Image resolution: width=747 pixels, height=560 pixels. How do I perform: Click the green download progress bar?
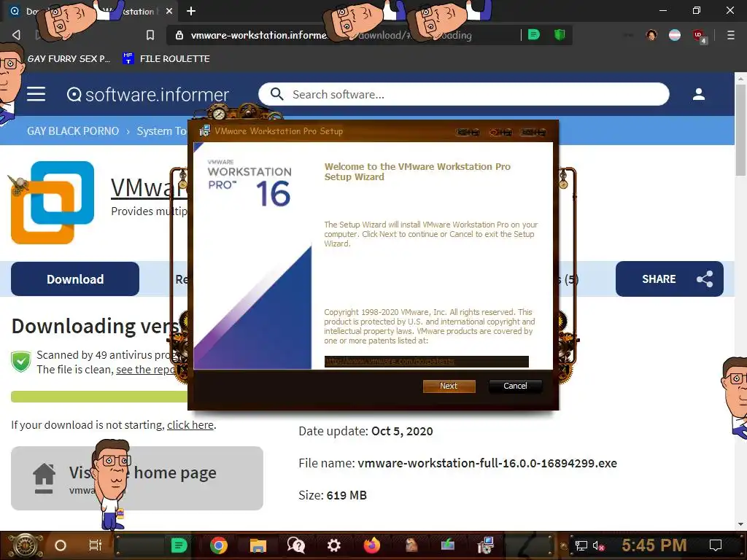pos(99,397)
